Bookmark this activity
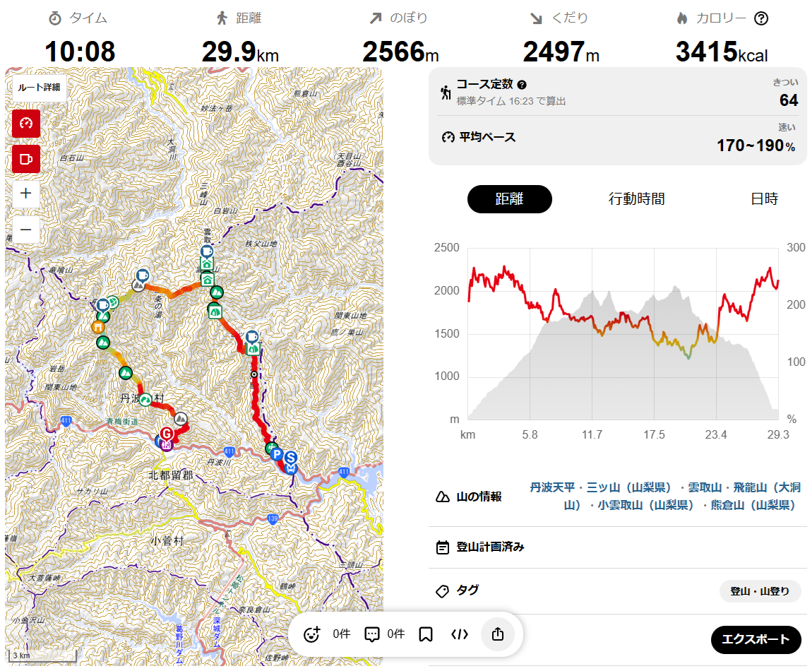 pos(426,634)
